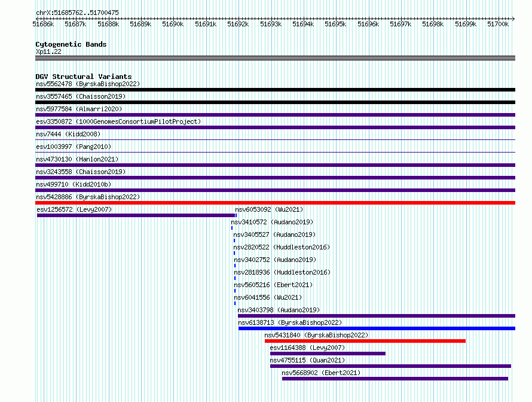Screen dimensions: 532x402
Task: Open variant esv1164388 (Levy2007) label
Action: click(307, 348)
